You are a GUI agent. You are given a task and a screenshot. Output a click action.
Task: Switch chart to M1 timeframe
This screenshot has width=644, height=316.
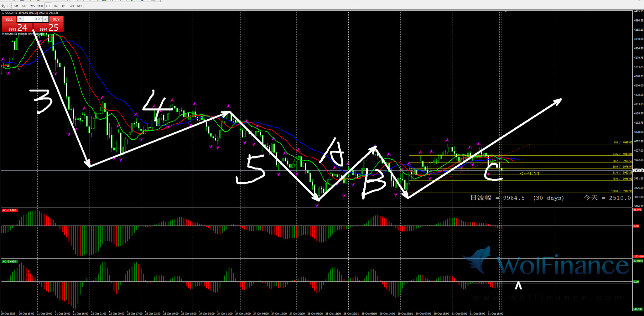16,6
